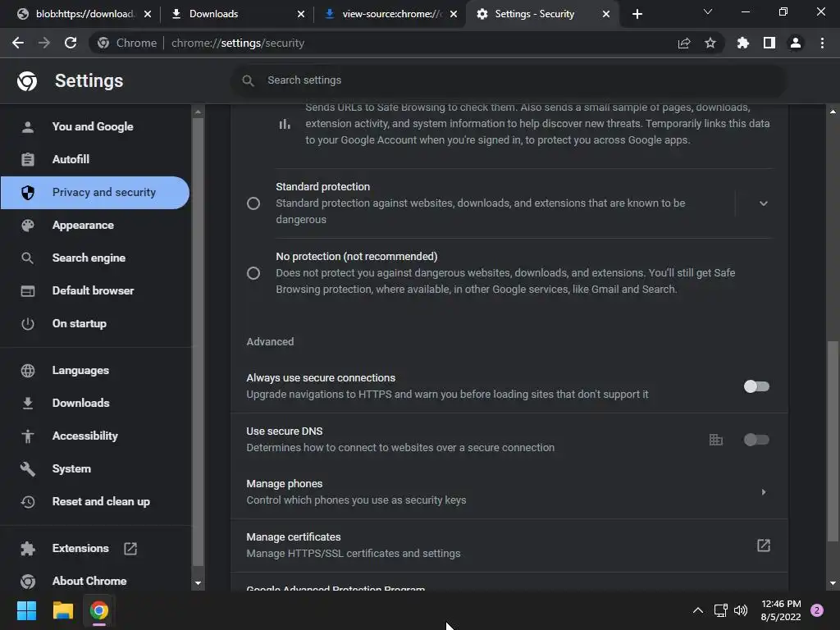Viewport: 840px width, 630px height.
Task: Open Manage phones arrow
Action: (764, 492)
